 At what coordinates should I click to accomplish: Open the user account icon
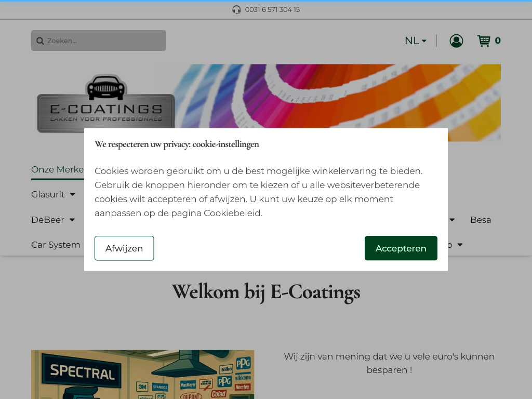(456, 41)
